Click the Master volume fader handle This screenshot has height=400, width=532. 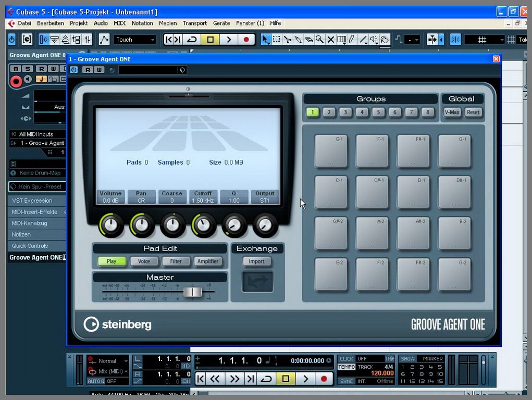(192, 292)
